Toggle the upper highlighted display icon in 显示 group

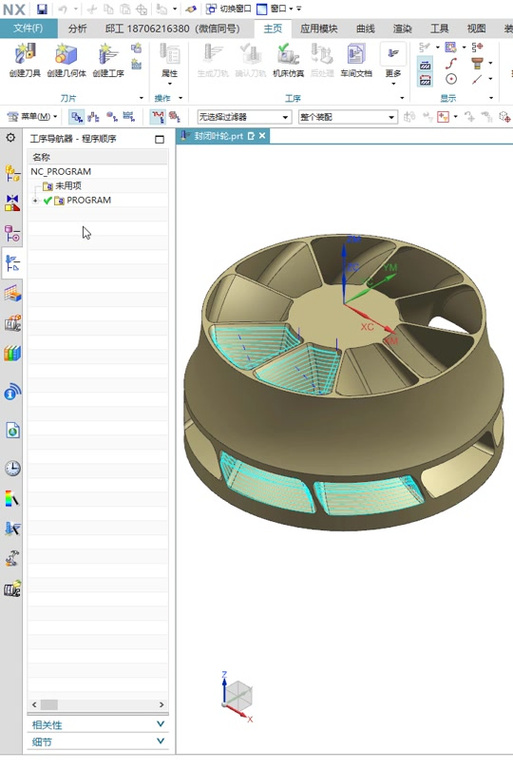tap(425, 64)
